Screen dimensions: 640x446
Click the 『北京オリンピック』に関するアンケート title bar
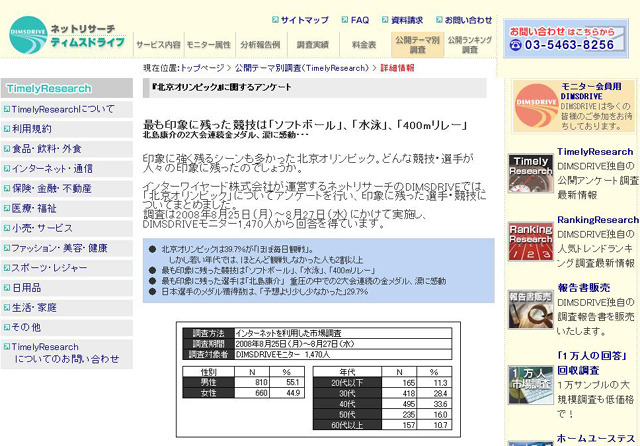pyautogui.click(x=314, y=88)
